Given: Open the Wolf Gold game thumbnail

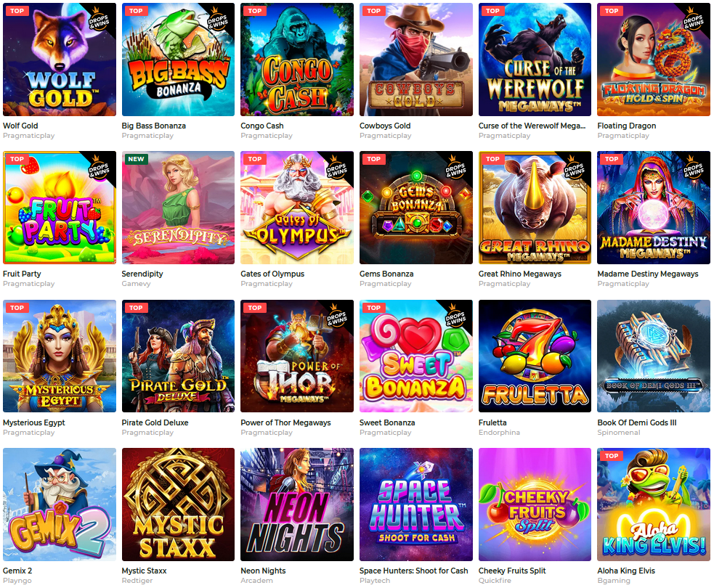Looking at the screenshot, I should [59, 60].
